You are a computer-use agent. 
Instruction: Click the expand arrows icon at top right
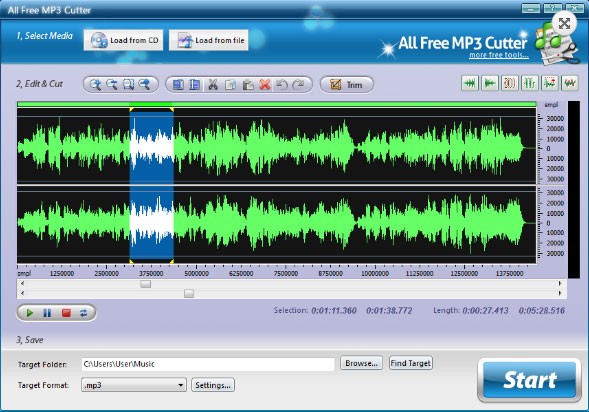tap(564, 24)
